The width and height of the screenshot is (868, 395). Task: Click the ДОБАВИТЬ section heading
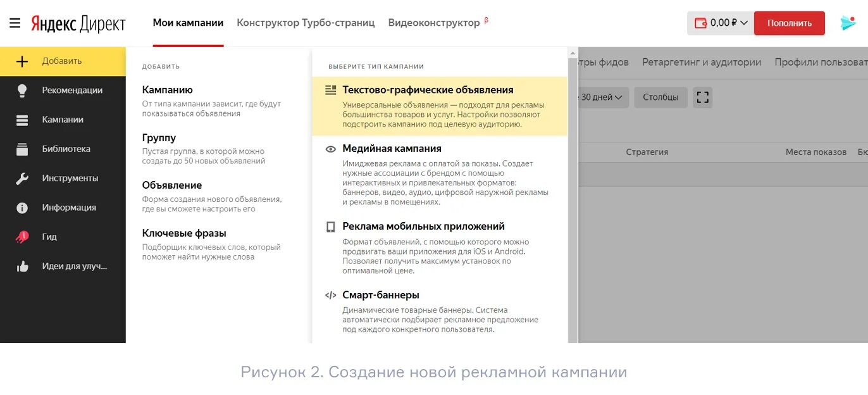pos(161,66)
